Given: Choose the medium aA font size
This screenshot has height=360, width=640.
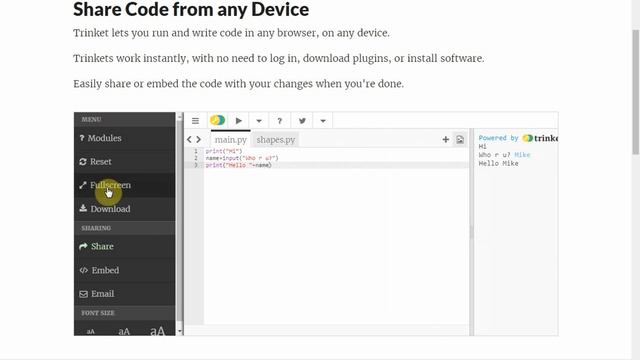Looking at the screenshot, I should pyautogui.click(x=124, y=331).
